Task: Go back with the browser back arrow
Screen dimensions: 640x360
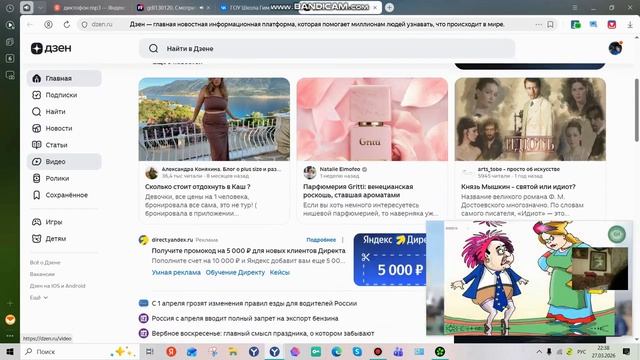Action: tap(29, 24)
